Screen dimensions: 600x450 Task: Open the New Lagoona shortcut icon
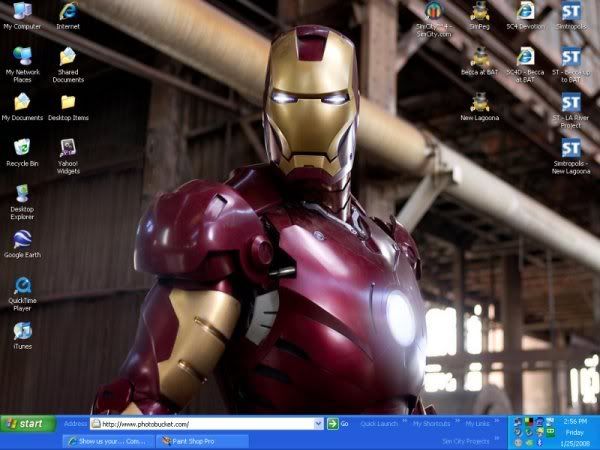(479, 107)
